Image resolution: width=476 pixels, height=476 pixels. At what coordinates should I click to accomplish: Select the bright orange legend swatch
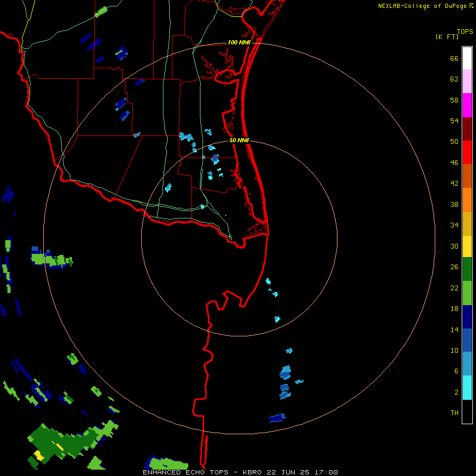(467, 200)
